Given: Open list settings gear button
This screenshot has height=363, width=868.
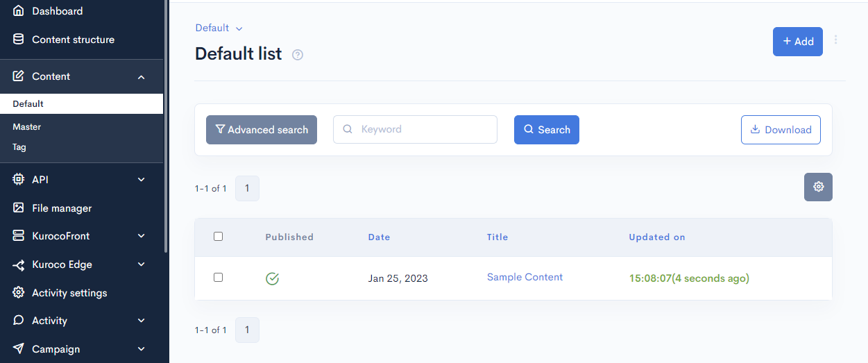Looking at the screenshot, I should point(818,187).
